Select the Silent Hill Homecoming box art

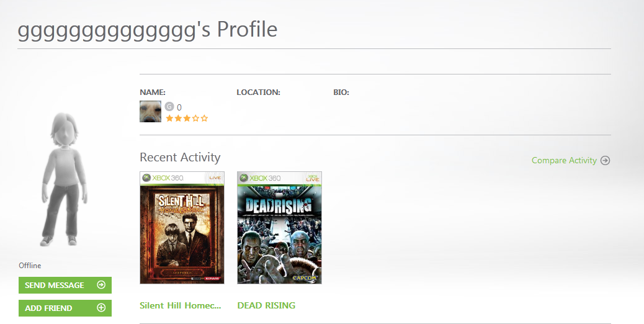pyautogui.click(x=182, y=233)
